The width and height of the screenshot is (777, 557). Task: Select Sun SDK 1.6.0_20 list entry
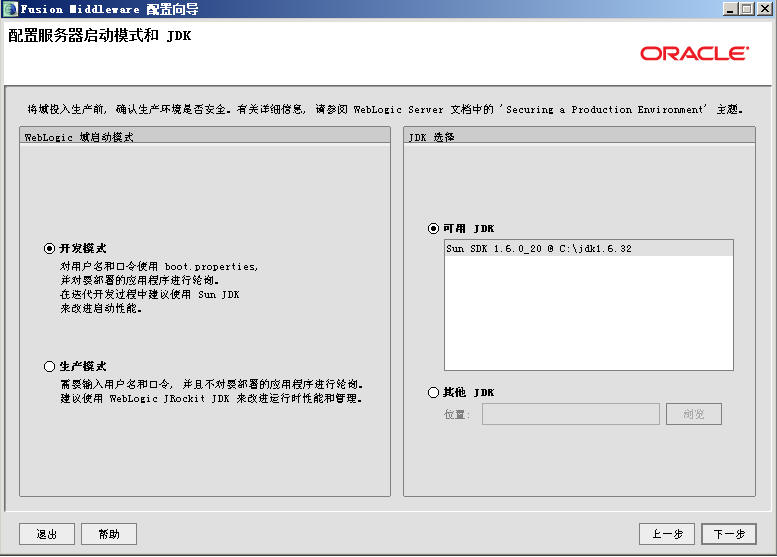[589, 249]
